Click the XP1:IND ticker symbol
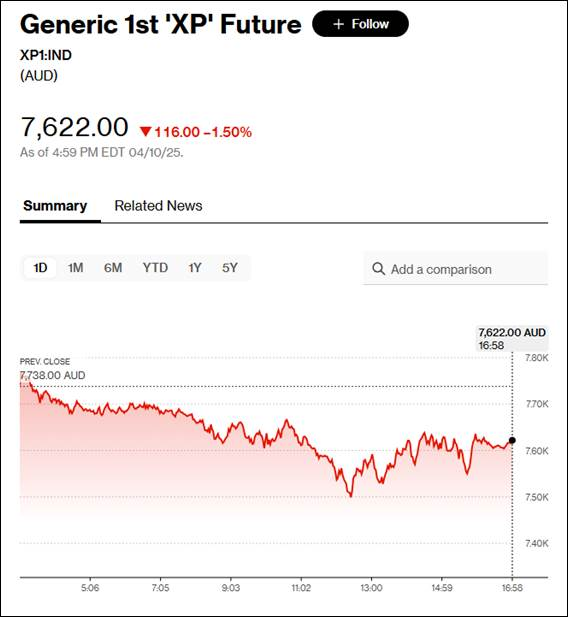Screen dimensions: 568x617 click(x=46, y=55)
